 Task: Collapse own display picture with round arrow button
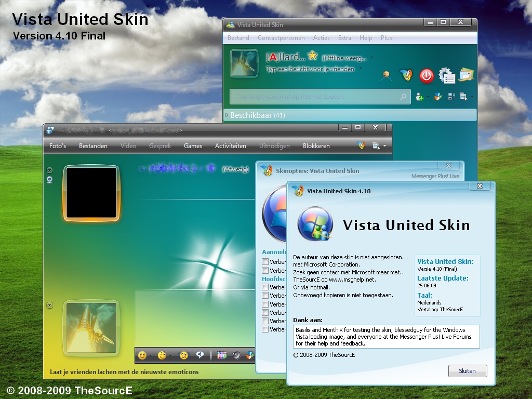(x=49, y=305)
